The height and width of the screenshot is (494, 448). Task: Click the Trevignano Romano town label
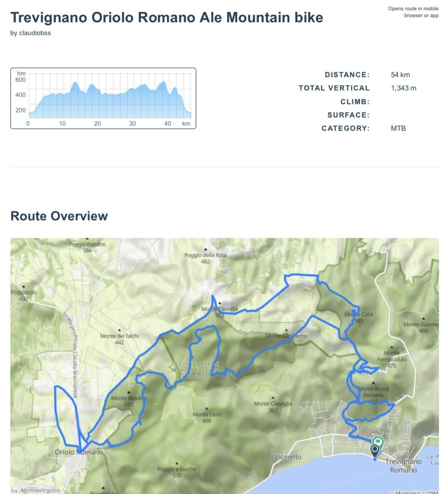[403, 466]
